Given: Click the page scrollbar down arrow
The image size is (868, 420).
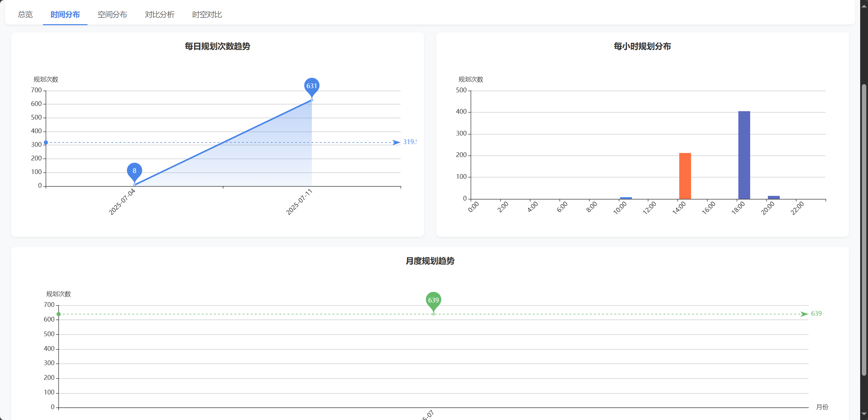Looking at the screenshot, I should coord(864,414).
